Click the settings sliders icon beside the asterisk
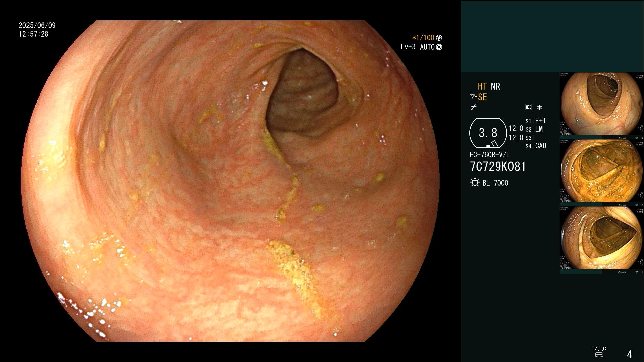Image resolution: width=644 pixels, height=362 pixels. 528,107
